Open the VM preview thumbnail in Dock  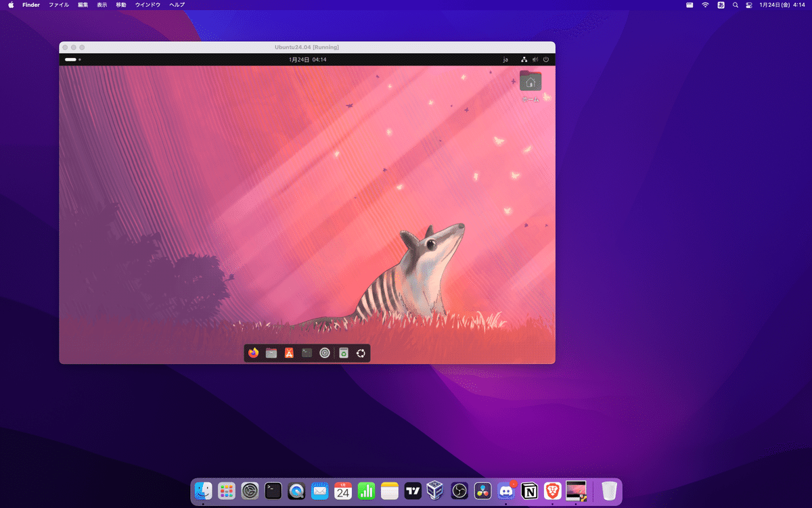[576, 490]
